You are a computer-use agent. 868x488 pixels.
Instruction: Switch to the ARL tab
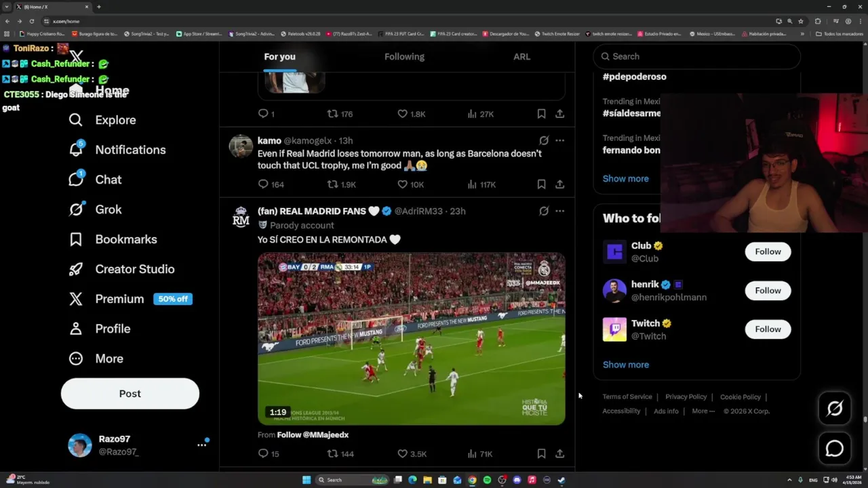(521, 56)
